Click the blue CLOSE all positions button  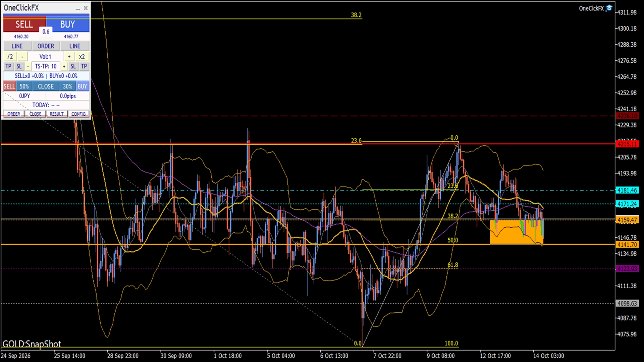click(46, 86)
